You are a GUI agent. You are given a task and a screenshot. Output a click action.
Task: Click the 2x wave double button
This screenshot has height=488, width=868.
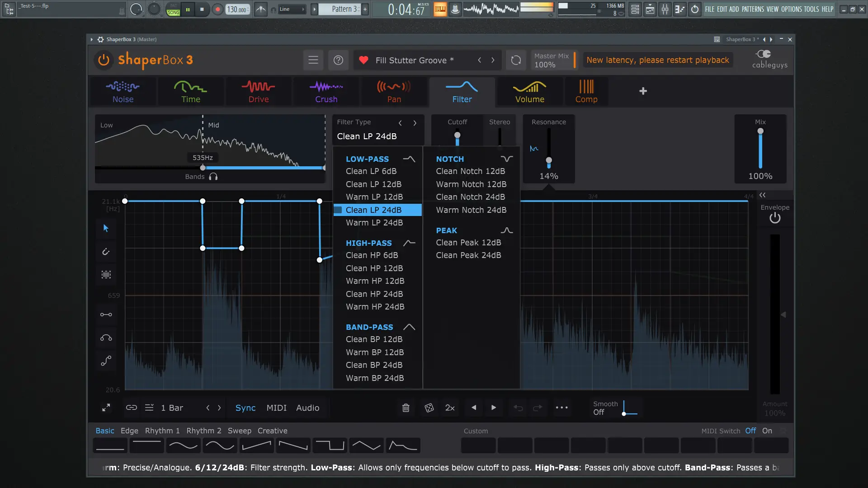coord(450,408)
